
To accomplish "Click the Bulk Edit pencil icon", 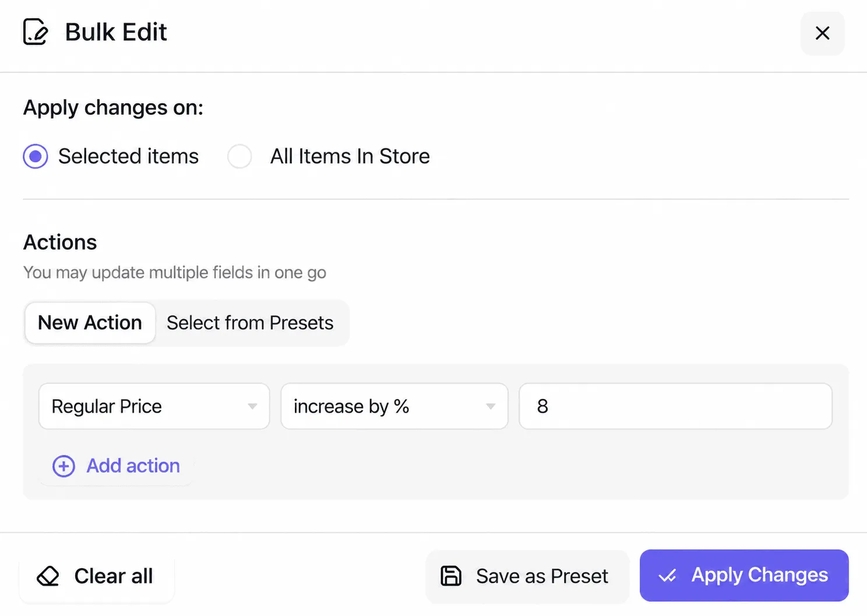I will tap(36, 32).
